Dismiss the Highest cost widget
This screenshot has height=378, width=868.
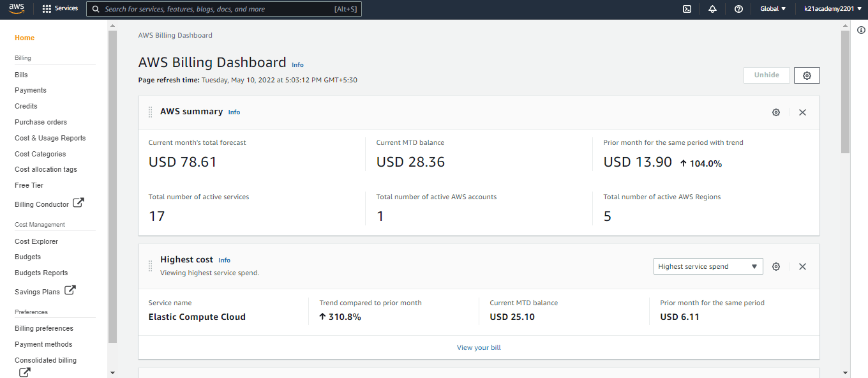[802, 266]
